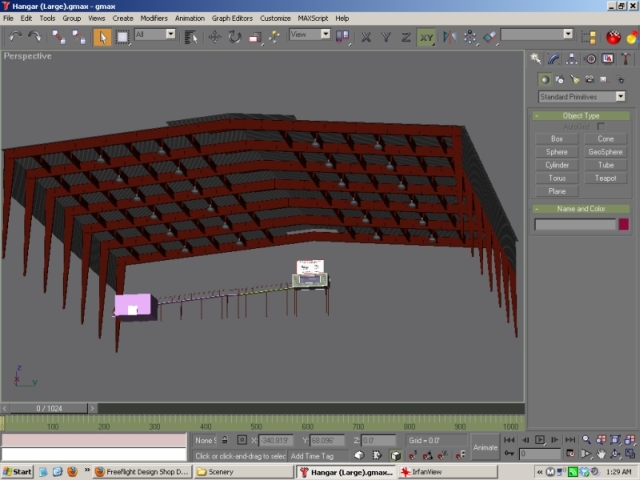Screen dimensions: 640x480
Task: Open the Modify command panel tab
Action: pos(552,59)
